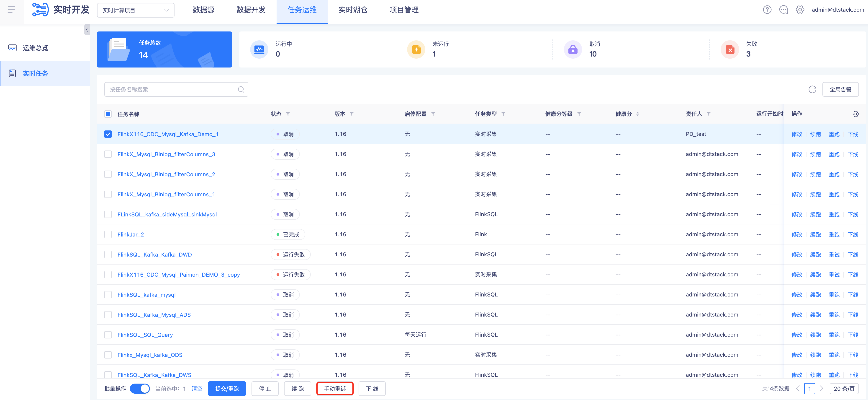Viewport: 868px width, 400px height.
Task: Click 续跑 batch button
Action: (298, 389)
